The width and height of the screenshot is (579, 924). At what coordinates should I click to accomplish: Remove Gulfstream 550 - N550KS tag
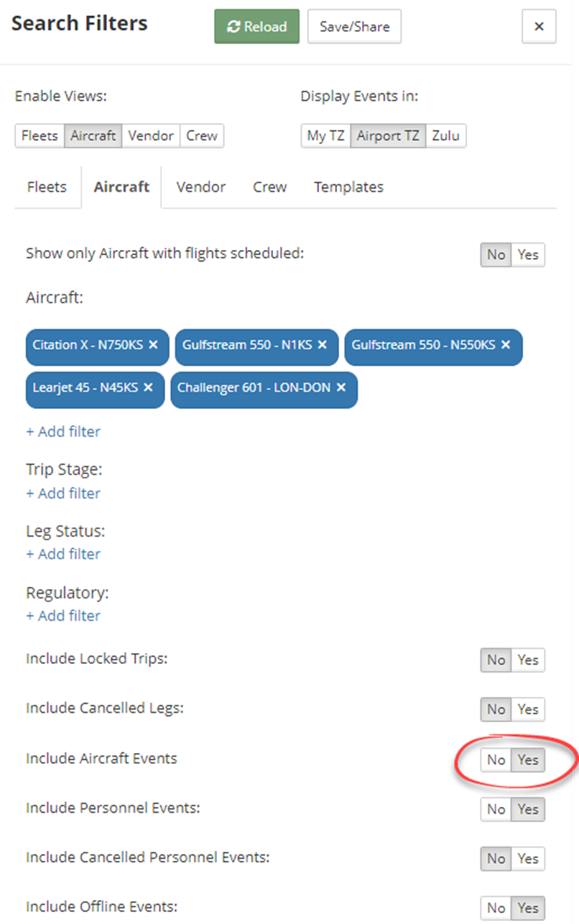pyautogui.click(x=506, y=345)
